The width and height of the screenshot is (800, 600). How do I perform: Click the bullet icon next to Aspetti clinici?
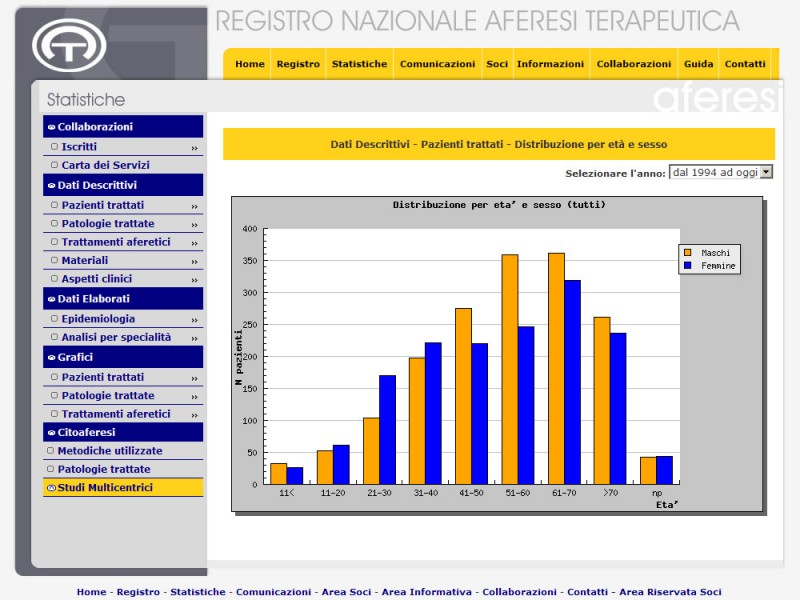55,279
